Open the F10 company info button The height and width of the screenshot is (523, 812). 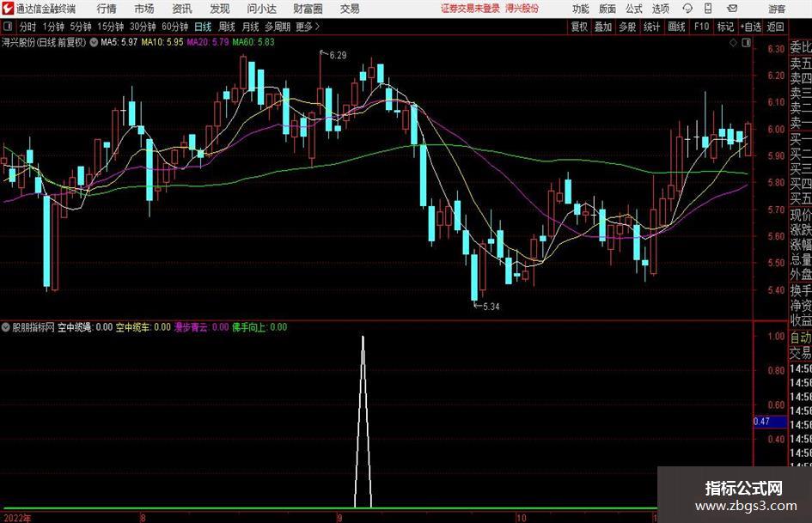(x=702, y=27)
